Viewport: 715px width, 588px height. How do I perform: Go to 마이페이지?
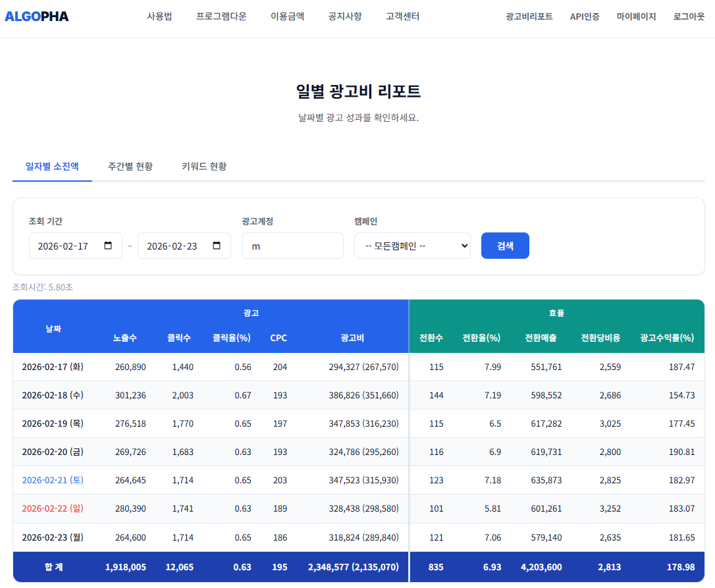[636, 16]
